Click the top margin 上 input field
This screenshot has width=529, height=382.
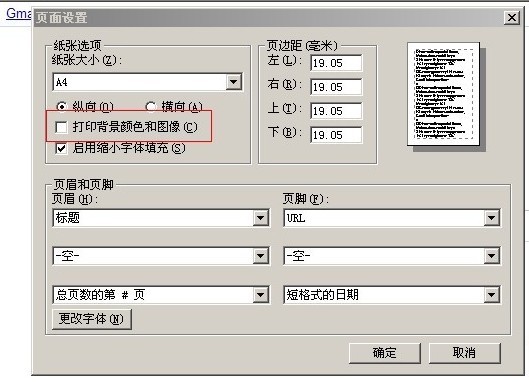tap(336, 111)
